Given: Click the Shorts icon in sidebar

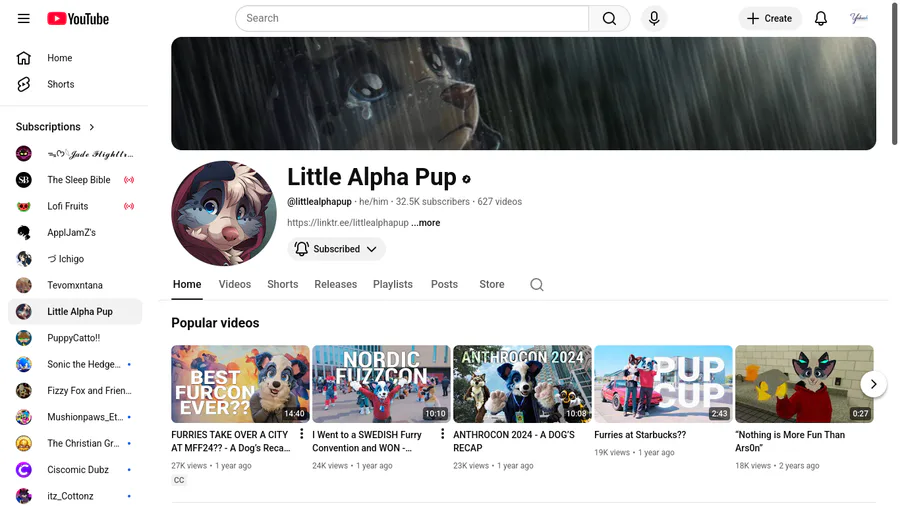Looking at the screenshot, I should point(24,84).
